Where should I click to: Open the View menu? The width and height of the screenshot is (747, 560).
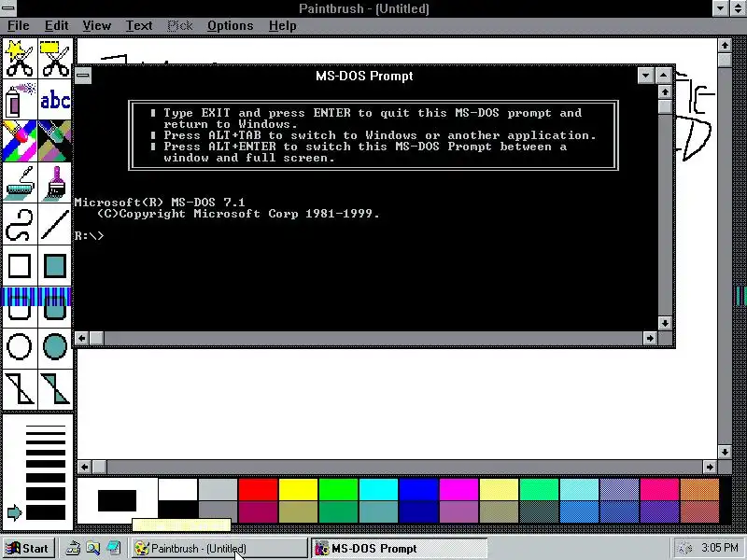tap(97, 26)
